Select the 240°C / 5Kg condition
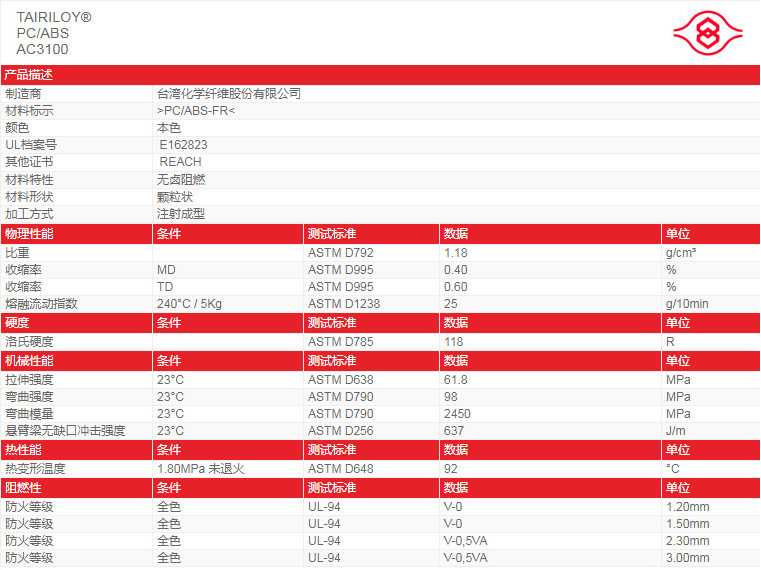Viewport: 761px width, 570px height. click(189, 303)
